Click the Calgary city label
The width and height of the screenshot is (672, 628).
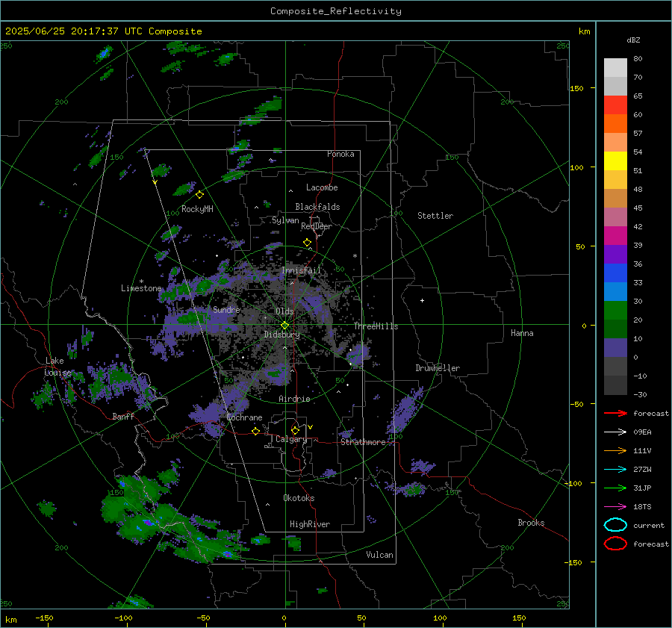tap(291, 439)
